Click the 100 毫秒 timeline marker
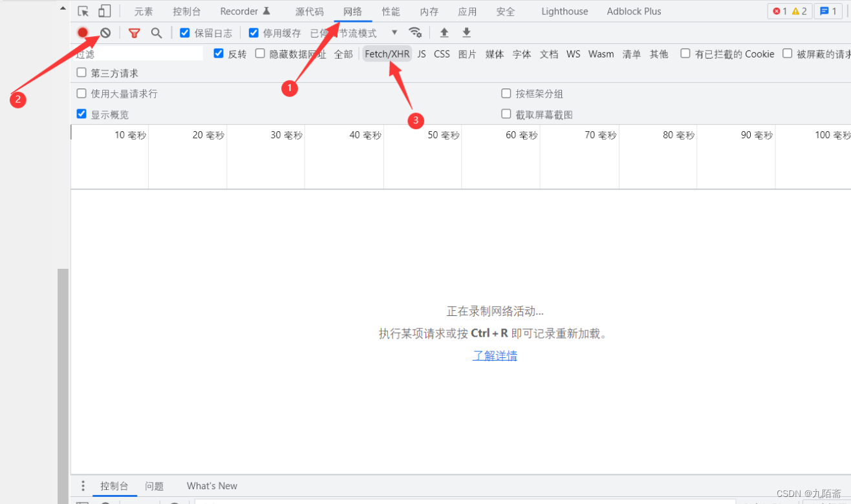This screenshot has width=851, height=504. [x=833, y=135]
